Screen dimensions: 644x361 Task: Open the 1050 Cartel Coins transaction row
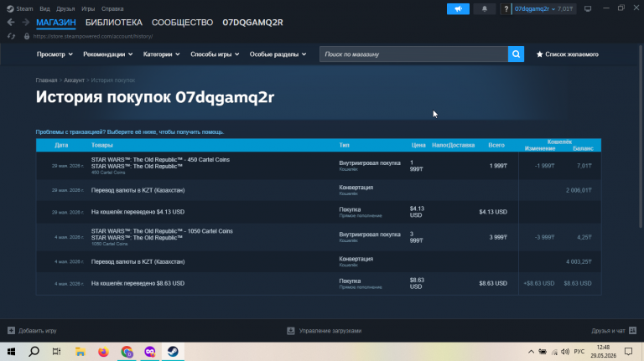tap(319, 237)
